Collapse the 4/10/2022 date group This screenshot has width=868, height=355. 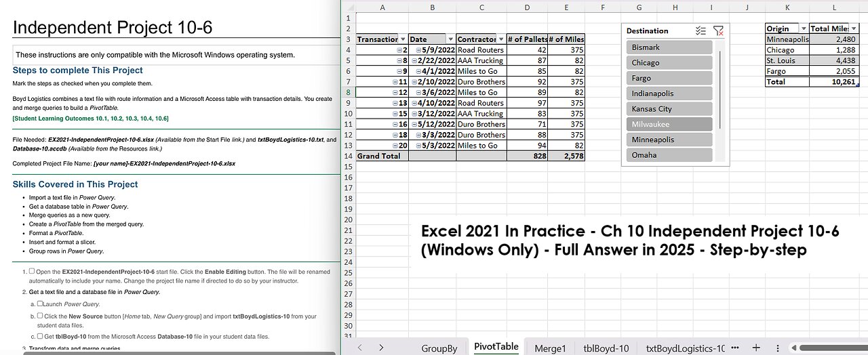click(x=414, y=103)
